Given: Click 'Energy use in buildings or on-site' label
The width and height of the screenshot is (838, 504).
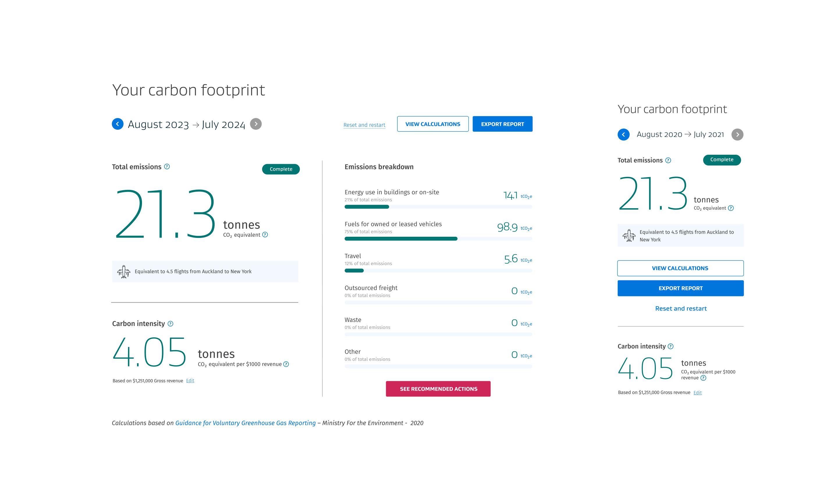Looking at the screenshot, I should pyautogui.click(x=392, y=192).
